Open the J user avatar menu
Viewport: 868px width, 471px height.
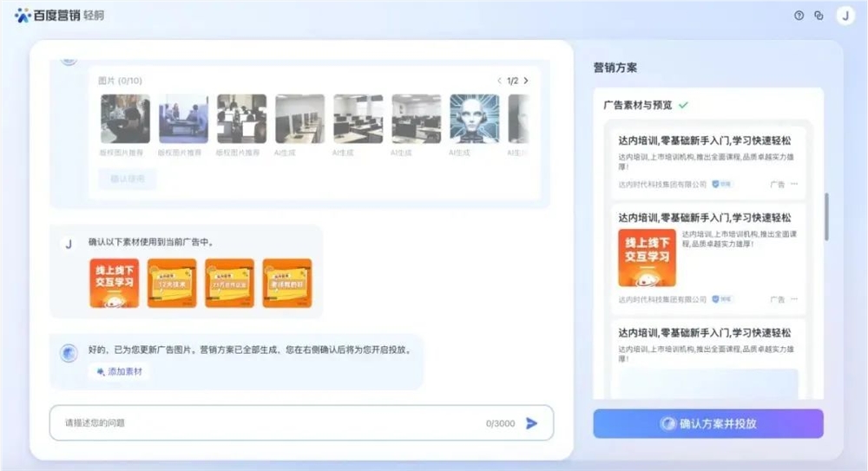coord(845,16)
